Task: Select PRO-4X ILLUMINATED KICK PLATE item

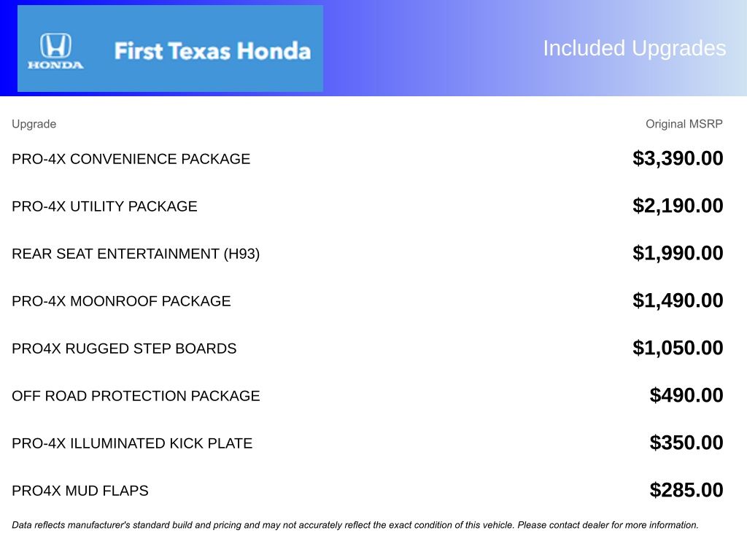Action: coord(132,443)
